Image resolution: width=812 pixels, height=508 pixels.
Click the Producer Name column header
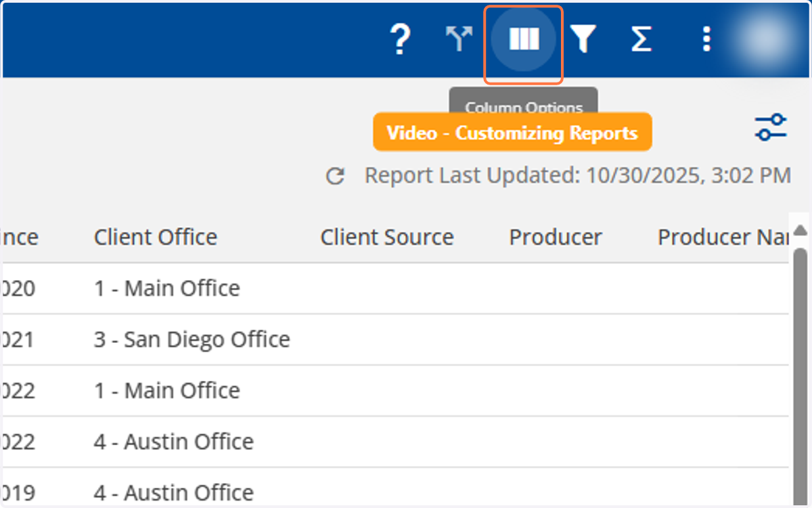point(723,237)
